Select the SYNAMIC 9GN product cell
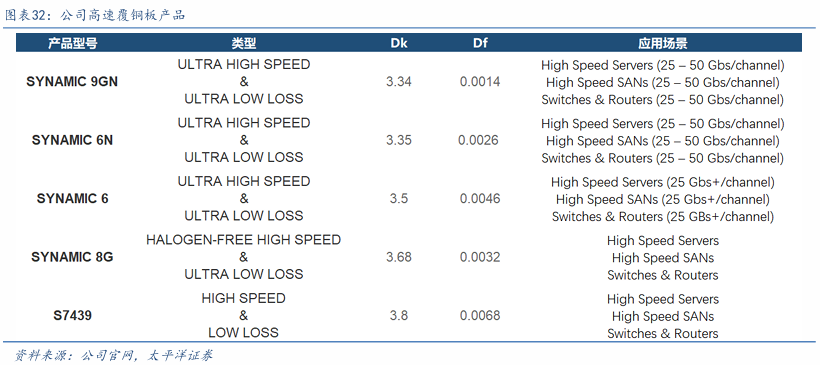 coord(72,82)
